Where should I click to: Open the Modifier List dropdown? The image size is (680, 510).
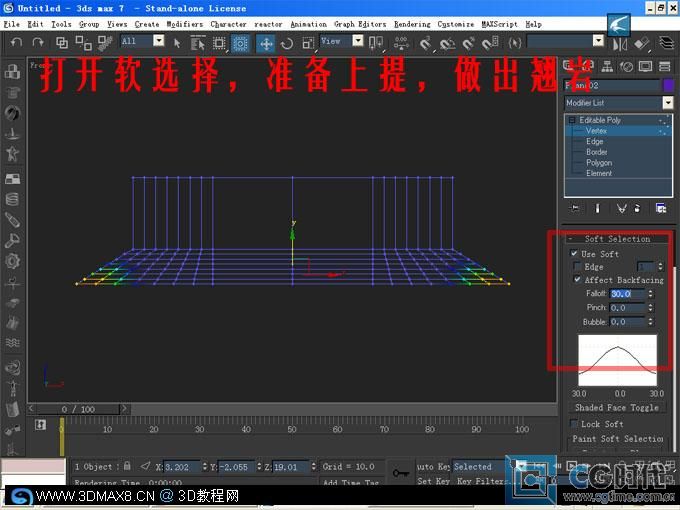tap(667, 103)
